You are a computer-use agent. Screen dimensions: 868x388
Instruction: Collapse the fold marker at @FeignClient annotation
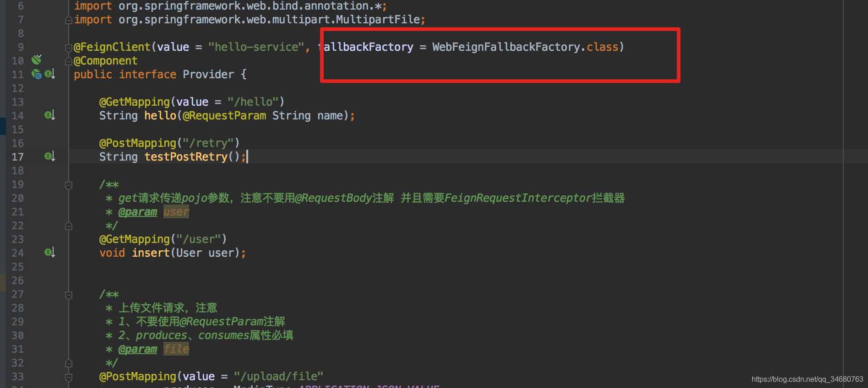(69, 47)
